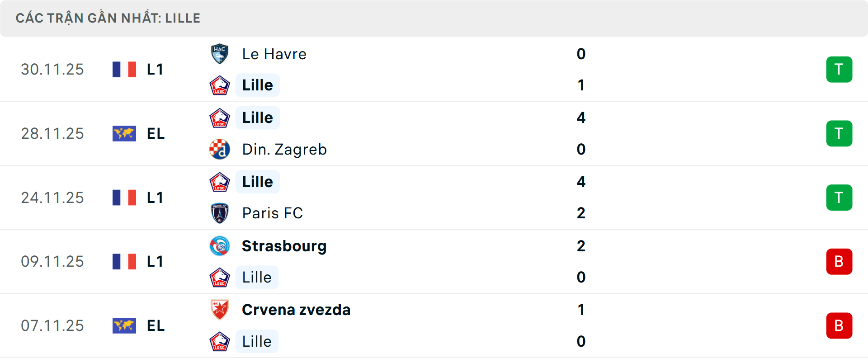This screenshot has height=358, width=868.
Task: Click the Strasbourg club crest
Action: [x=220, y=246]
